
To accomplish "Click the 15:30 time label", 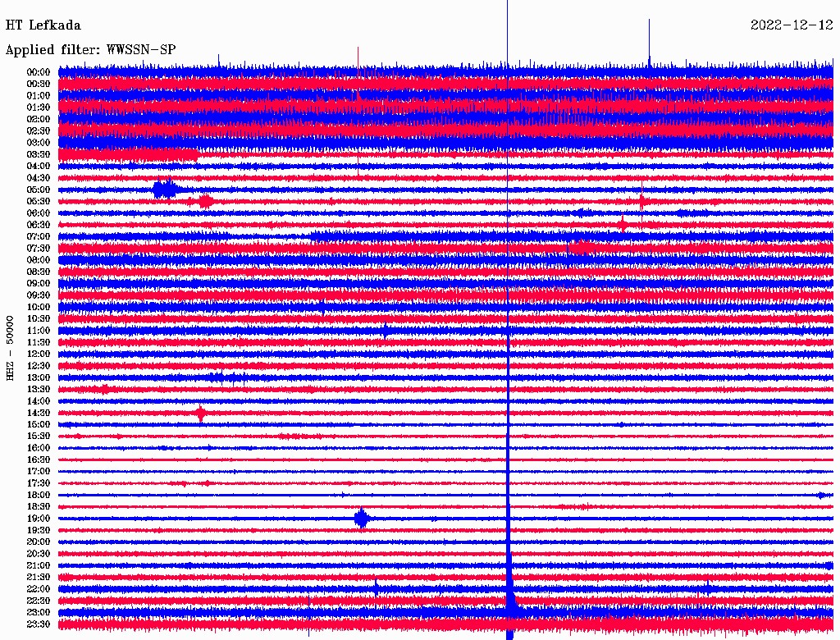I will 39,437.
